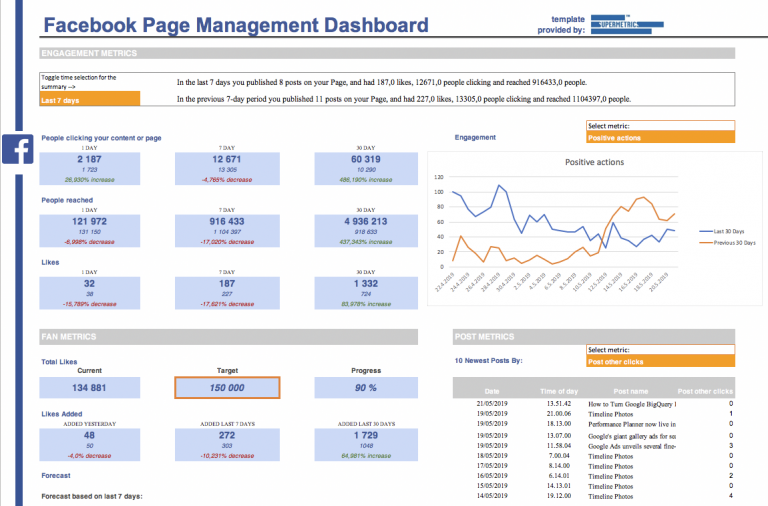This screenshot has width=768, height=506.
Task: Click the Supermetrics logo
Action: pyautogui.click(x=627, y=24)
